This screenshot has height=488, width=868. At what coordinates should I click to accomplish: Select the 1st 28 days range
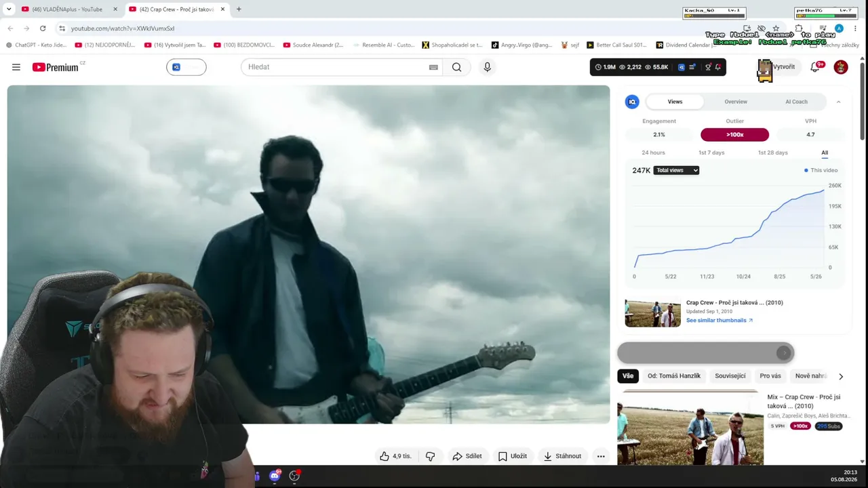[772, 152]
